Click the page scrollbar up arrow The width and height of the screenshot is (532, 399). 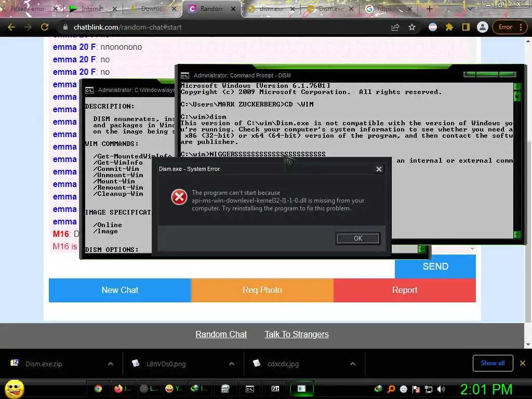point(528,41)
